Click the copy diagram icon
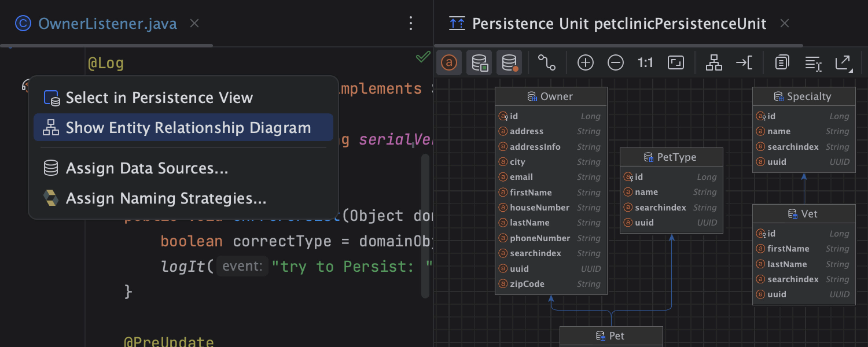This screenshot has width=868, height=347. [x=782, y=62]
